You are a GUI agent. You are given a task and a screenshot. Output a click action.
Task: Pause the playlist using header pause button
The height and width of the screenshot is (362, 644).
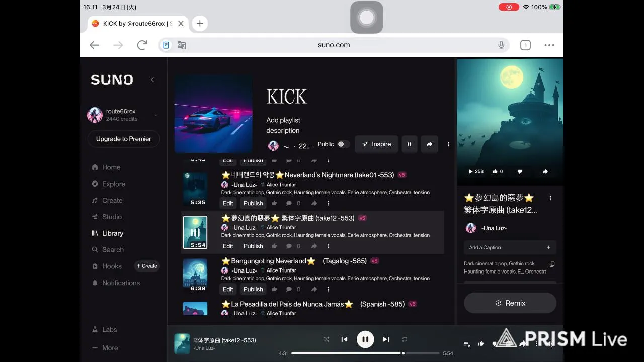click(x=409, y=144)
